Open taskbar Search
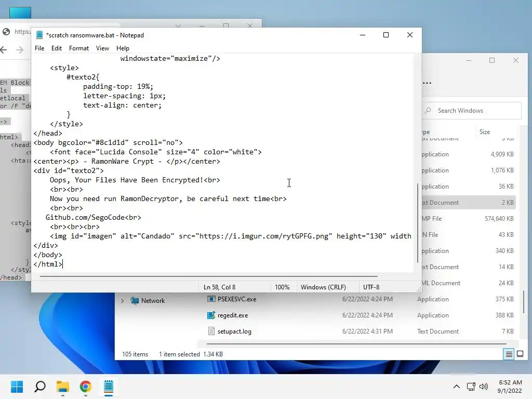This screenshot has height=399, width=532. point(39,387)
